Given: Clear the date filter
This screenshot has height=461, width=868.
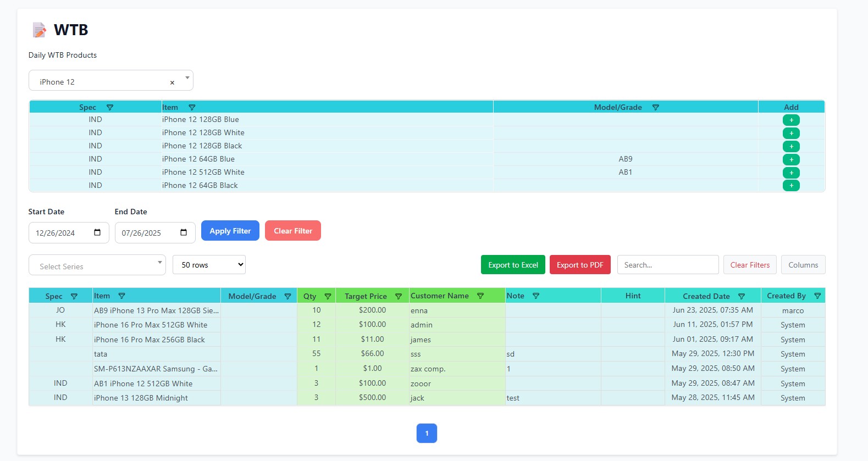Looking at the screenshot, I should [293, 231].
